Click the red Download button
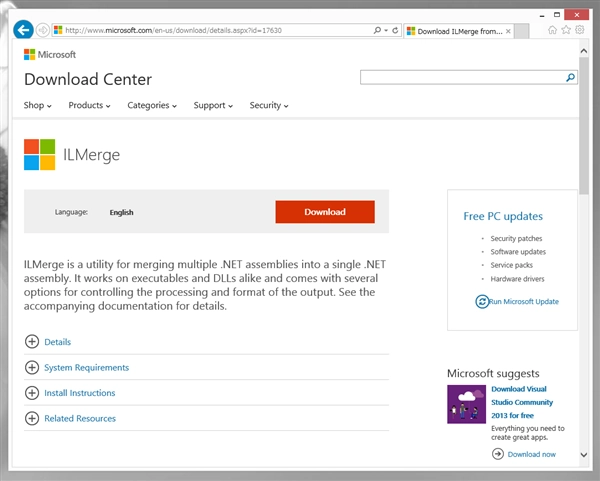600x481 pixels. 325,212
